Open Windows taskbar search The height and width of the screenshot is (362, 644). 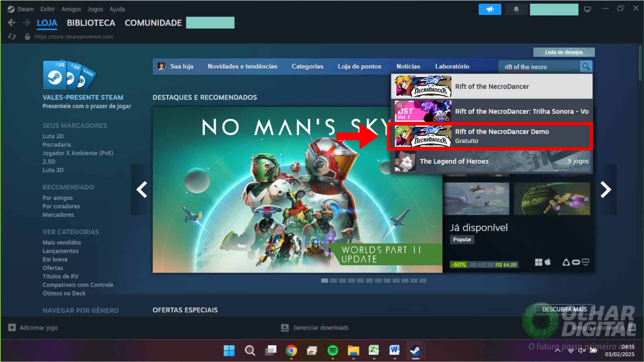click(250, 351)
